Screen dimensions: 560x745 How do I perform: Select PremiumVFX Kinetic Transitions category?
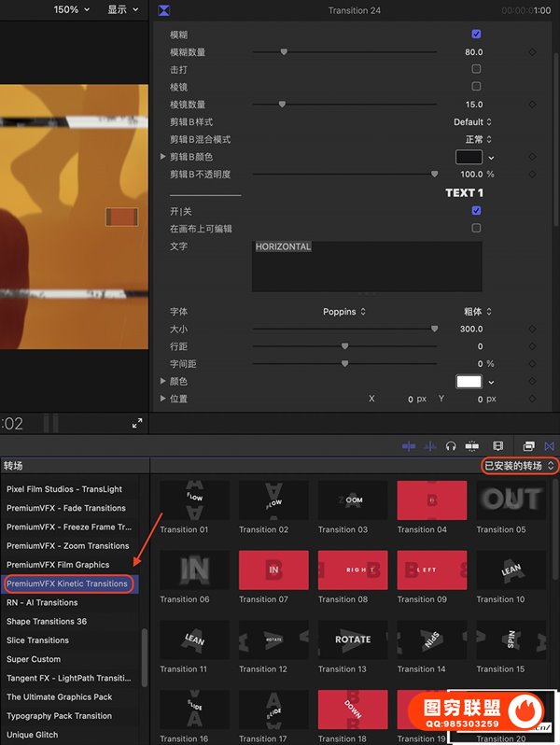67,583
